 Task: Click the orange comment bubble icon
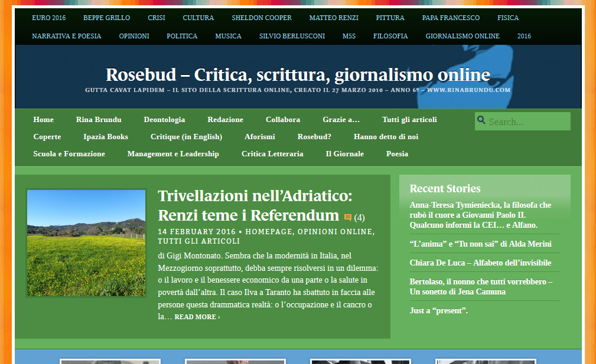tap(348, 217)
